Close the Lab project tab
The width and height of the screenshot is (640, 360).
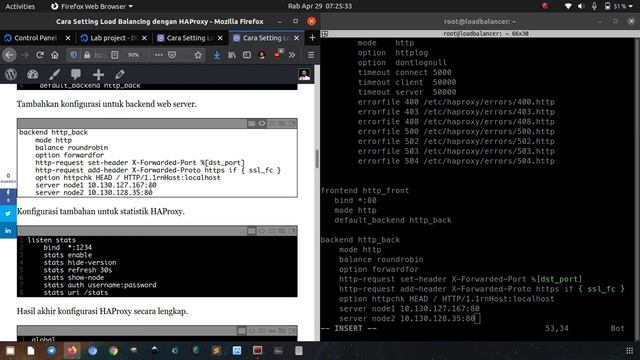[144, 38]
